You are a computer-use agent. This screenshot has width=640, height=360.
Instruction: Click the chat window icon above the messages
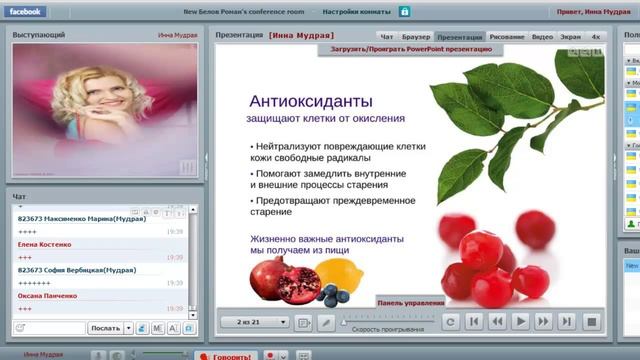pos(135,212)
